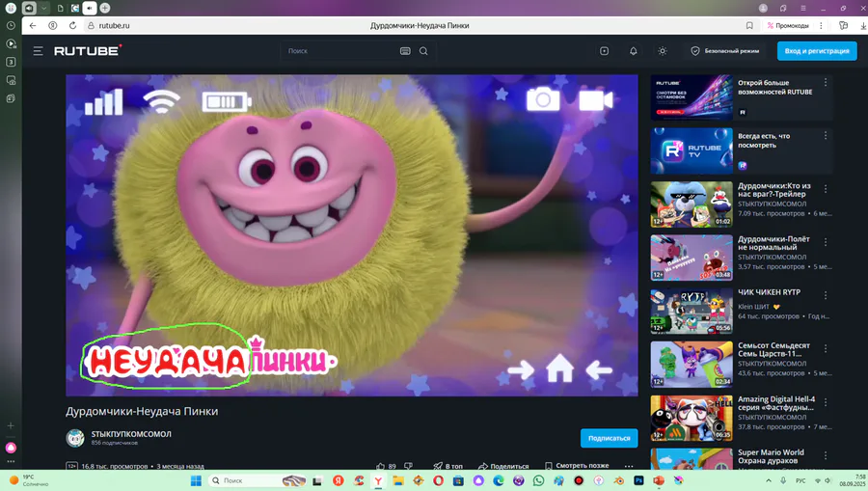Switch to the active audio-playing tab

tap(89, 8)
